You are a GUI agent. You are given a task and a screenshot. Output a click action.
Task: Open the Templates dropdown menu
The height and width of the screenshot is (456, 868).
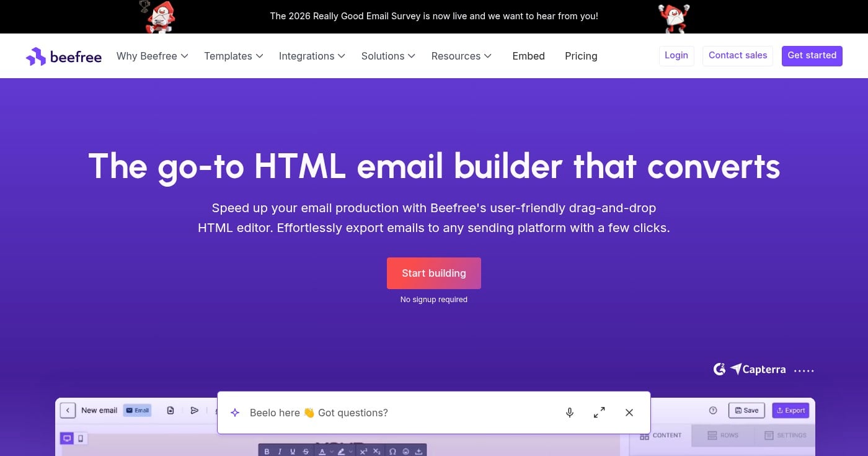232,56
